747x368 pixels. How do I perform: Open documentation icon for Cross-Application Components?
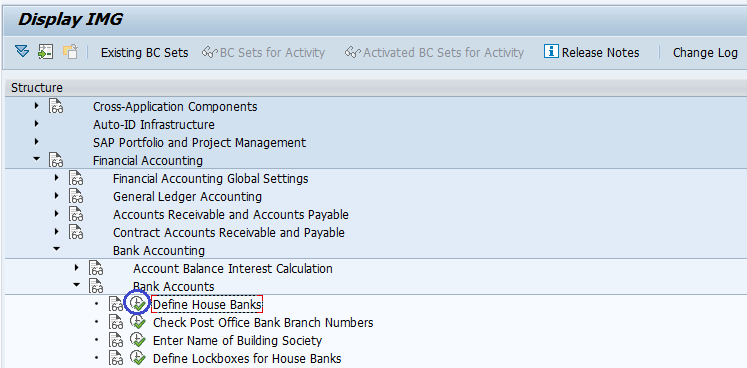(56, 106)
